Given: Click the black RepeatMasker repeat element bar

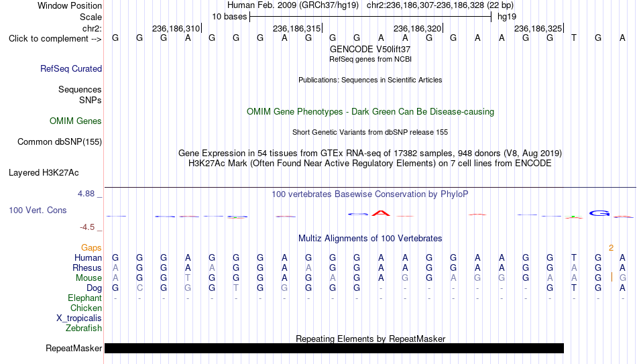Looking at the screenshot, I should (x=334, y=348).
